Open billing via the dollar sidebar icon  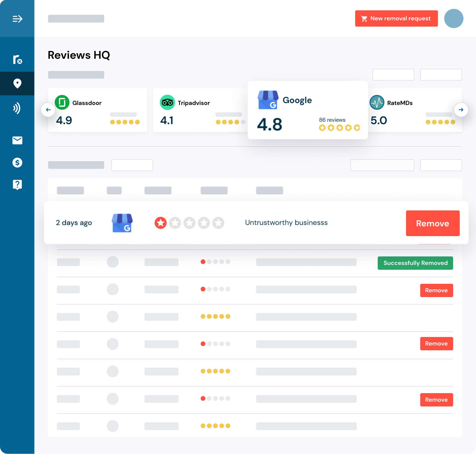click(17, 163)
